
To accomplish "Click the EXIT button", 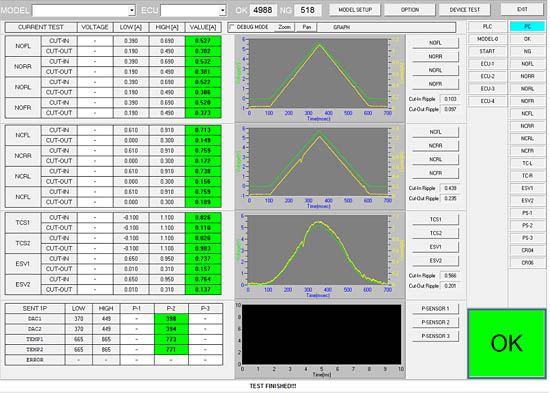I will click(522, 9).
